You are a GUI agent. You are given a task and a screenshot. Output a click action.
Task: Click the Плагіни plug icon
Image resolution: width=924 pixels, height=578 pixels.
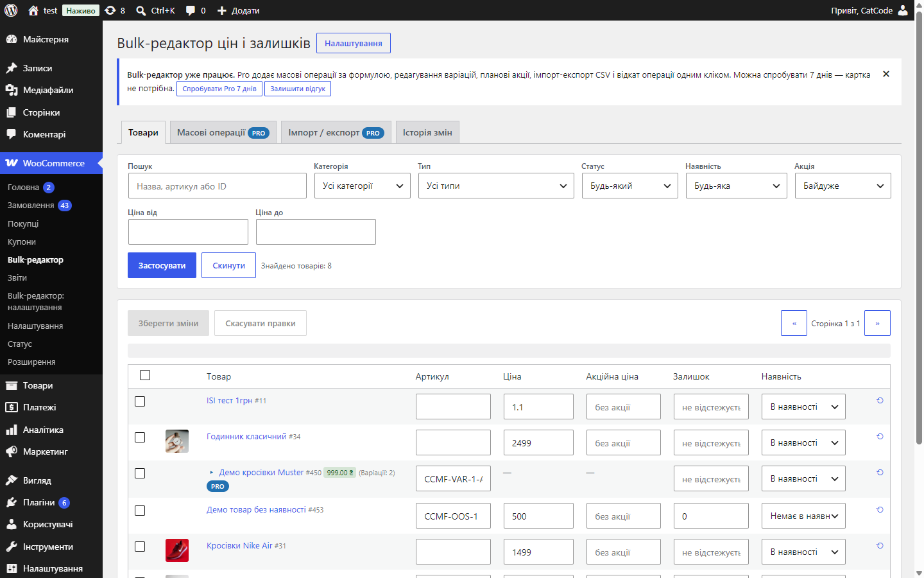(x=12, y=502)
